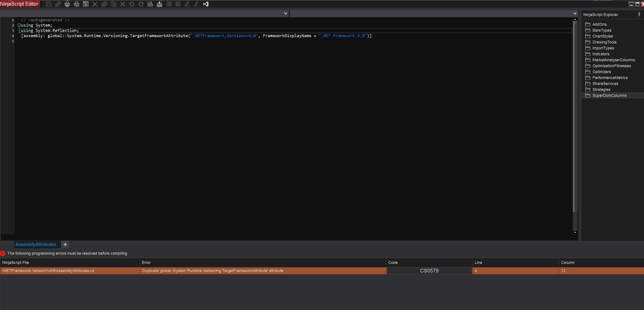Viewport: 644px width, 310px height.
Task: Add a new tab with plus button
Action: (x=65, y=244)
